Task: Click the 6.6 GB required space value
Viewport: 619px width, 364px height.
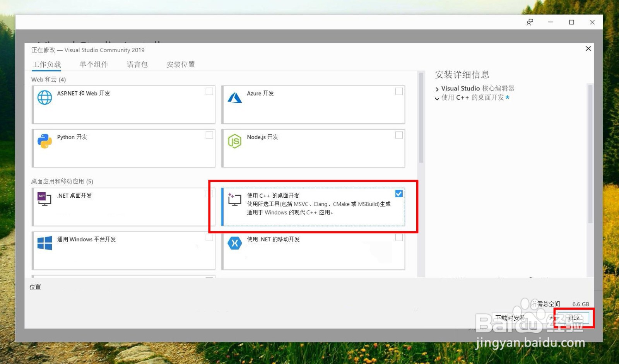Action: [581, 304]
